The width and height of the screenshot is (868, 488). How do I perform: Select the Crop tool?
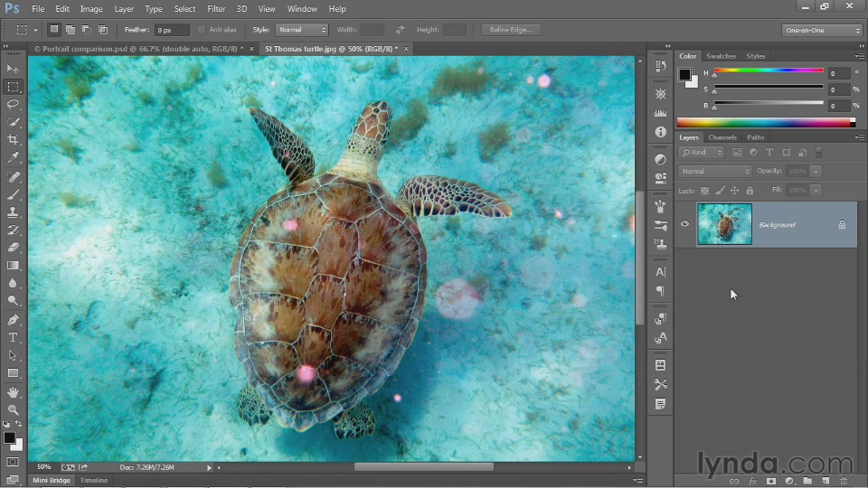click(13, 139)
